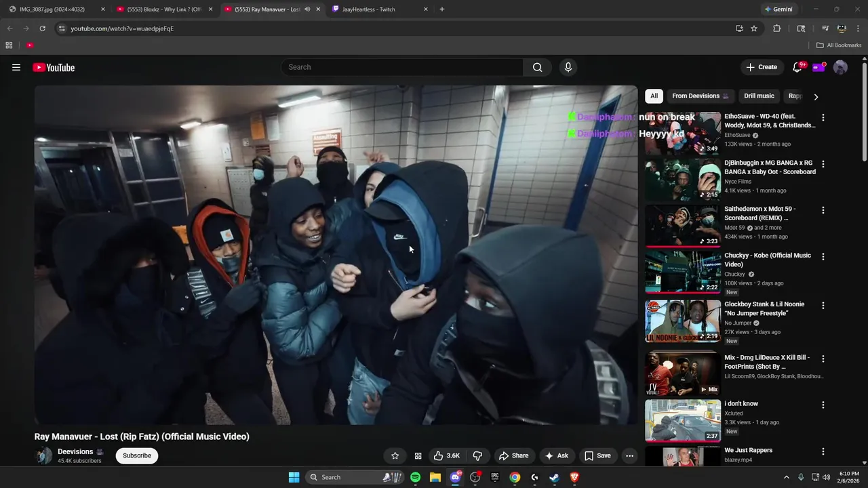Open options menu for 'i don't know' video
Screen dimensions: 868x488
pyautogui.click(x=823, y=405)
